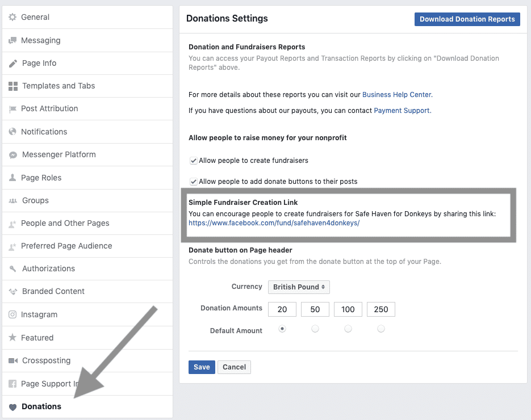Click "Simple Fundraiser Creation Link" heading text
This screenshot has height=420, width=531.
[243, 203]
